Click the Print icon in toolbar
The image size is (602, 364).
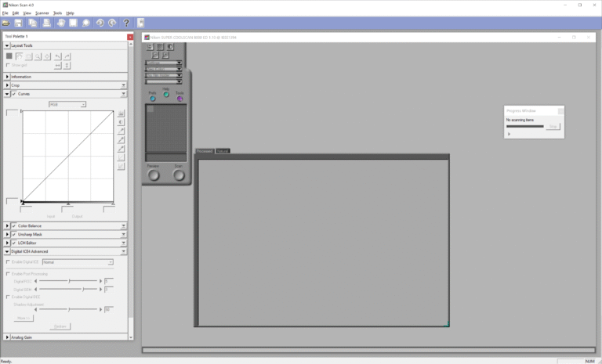[46, 23]
